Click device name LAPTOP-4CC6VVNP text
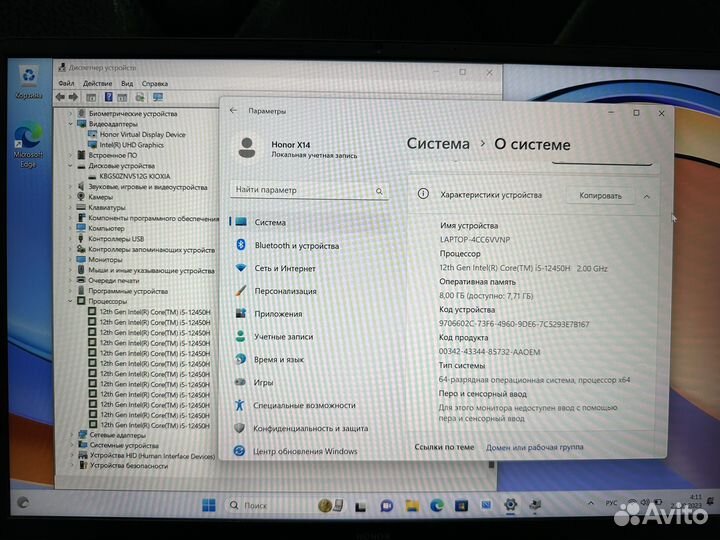This screenshot has width=720, height=540. (475, 240)
